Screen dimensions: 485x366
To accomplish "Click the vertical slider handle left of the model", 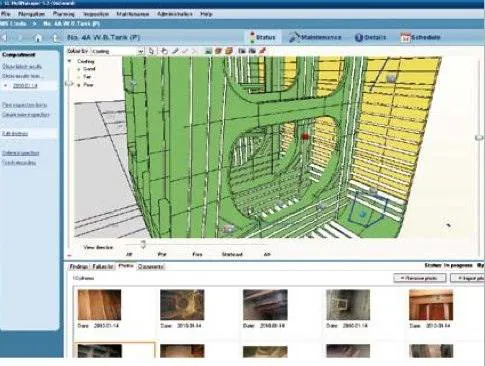I will coord(69,83).
